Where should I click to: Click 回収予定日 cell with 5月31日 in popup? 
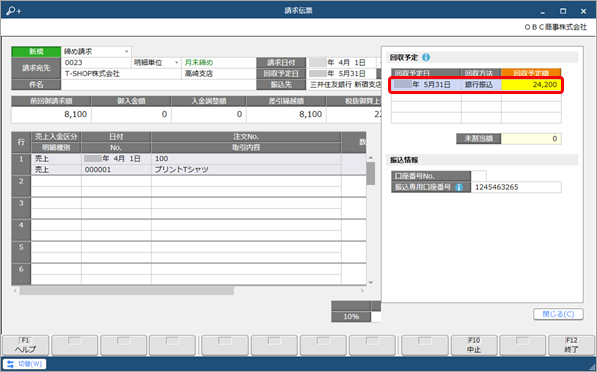click(x=426, y=85)
